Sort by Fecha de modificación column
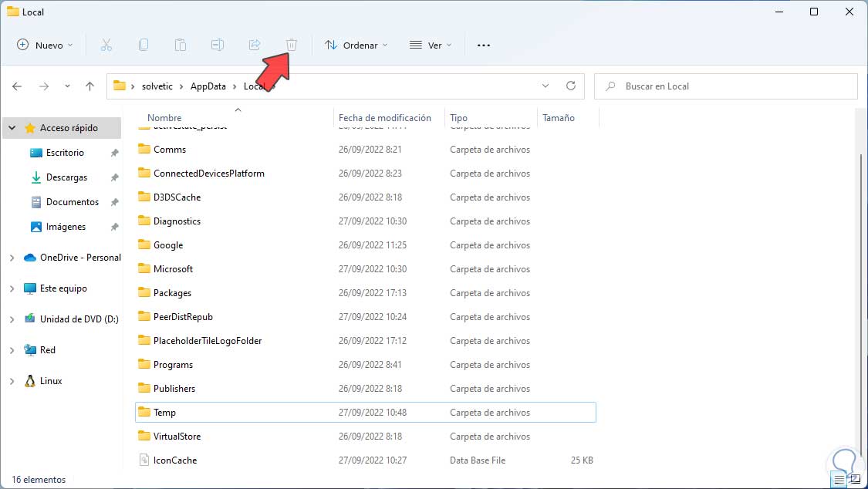This screenshot has height=489, width=868. point(385,118)
